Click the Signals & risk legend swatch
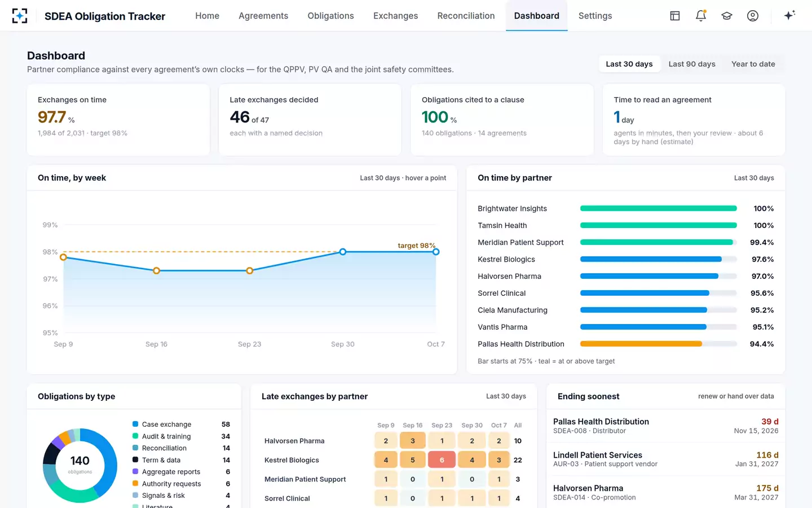The image size is (812, 508). click(135, 495)
